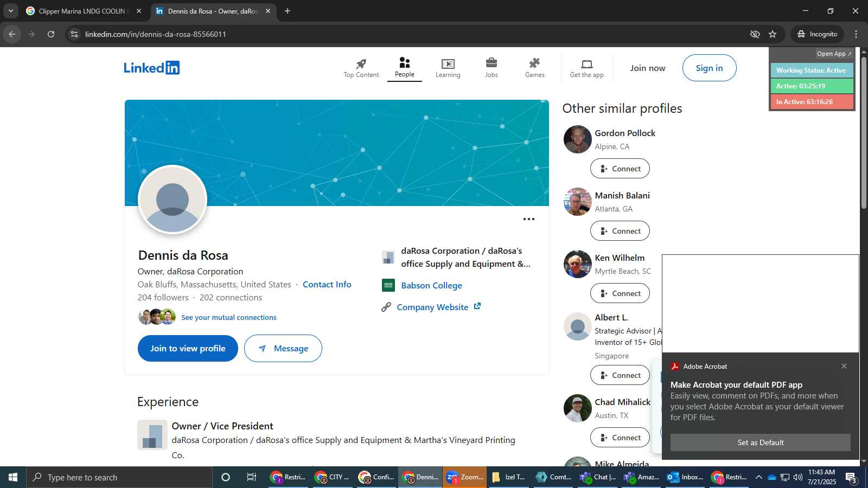Image resolution: width=868 pixels, height=488 pixels.
Task: Connect with Ken Wilhelm
Action: [x=620, y=293]
